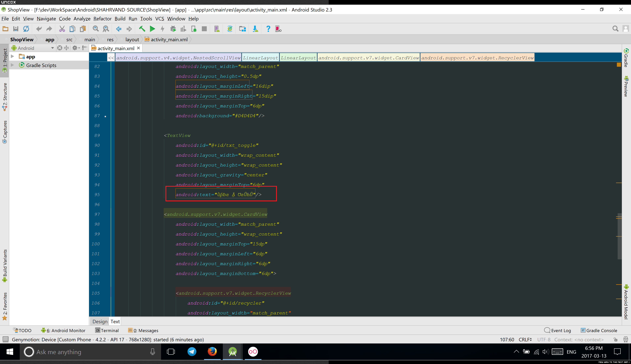The width and height of the screenshot is (631, 364).
Task: Click the Instant Run lightning icon
Action: [x=163, y=29]
